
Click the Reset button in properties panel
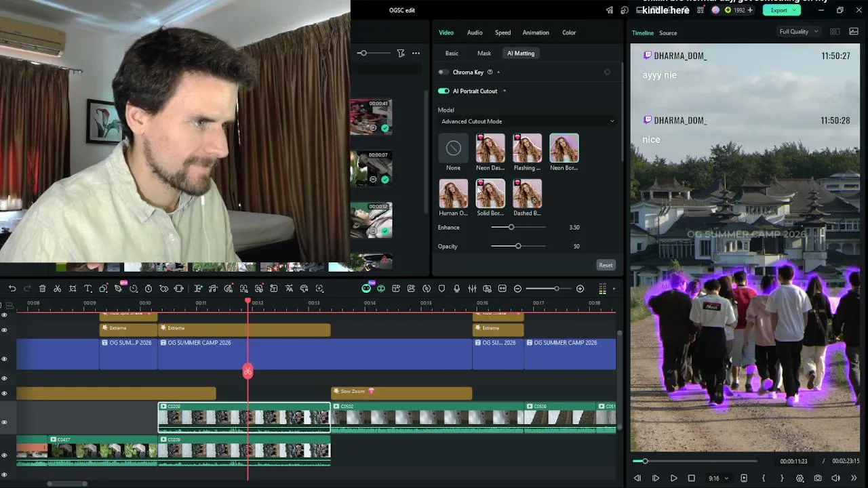click(606, 265)
